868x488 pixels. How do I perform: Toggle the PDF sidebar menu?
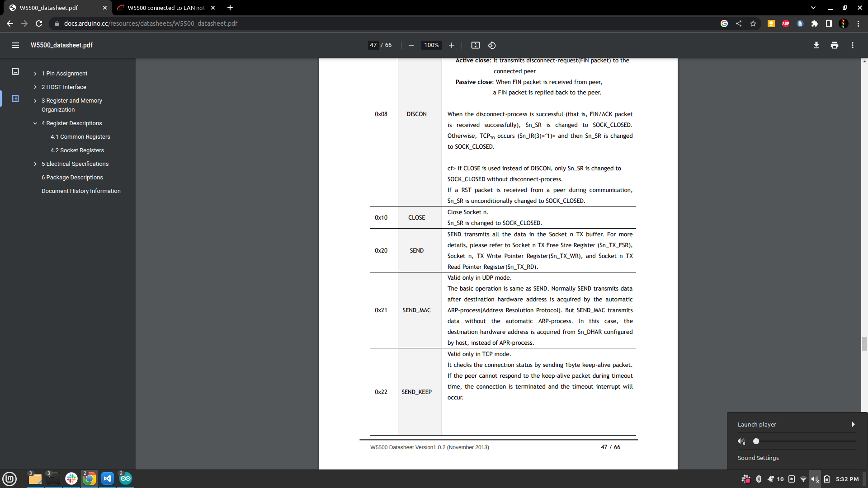[15, 45]
